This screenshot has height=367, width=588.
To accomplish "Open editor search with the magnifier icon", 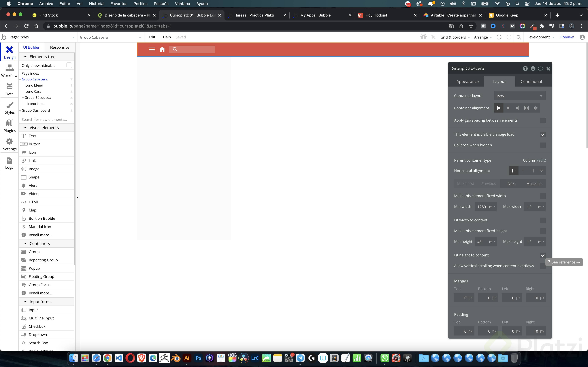I will point(519,37).
